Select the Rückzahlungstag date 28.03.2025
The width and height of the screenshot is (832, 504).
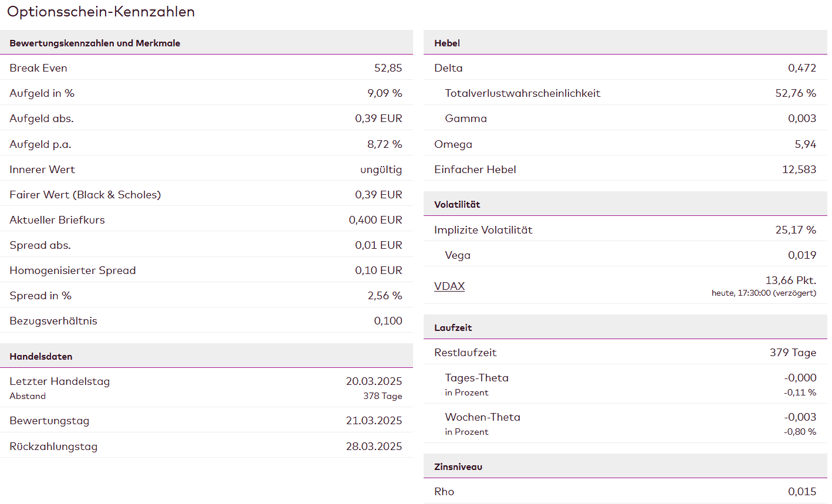tap(374, 447)
